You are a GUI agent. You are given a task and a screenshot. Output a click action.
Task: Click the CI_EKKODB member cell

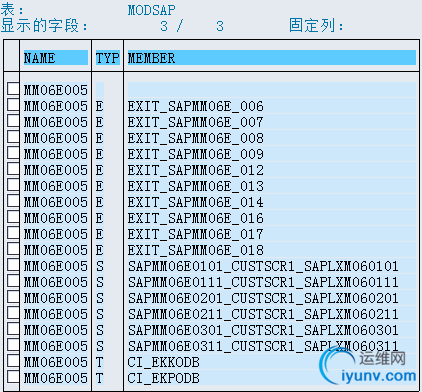point(272,362)
